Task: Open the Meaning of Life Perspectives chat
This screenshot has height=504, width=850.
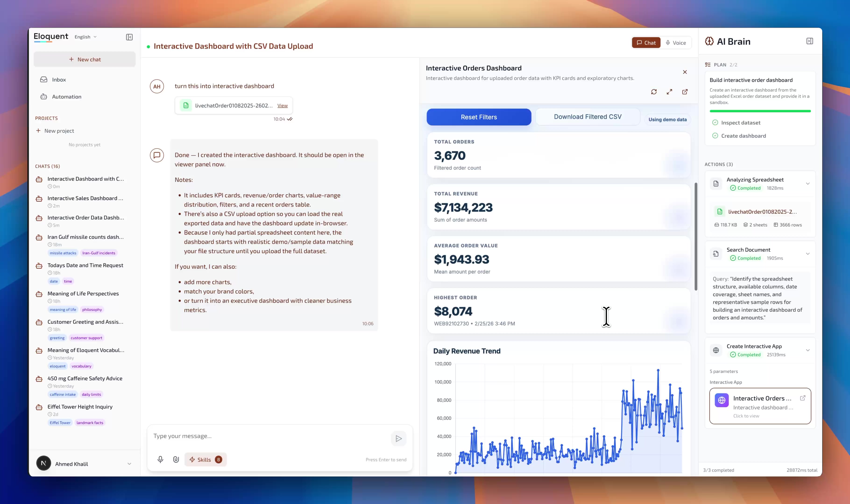Action: tap(85, 301)
